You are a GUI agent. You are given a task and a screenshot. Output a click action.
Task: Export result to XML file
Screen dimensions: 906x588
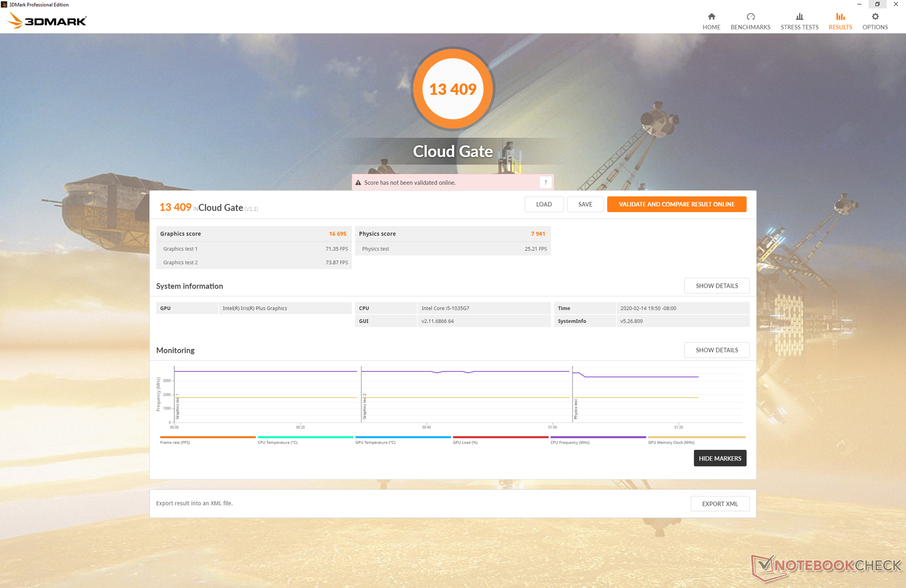[x=719, y=504]
